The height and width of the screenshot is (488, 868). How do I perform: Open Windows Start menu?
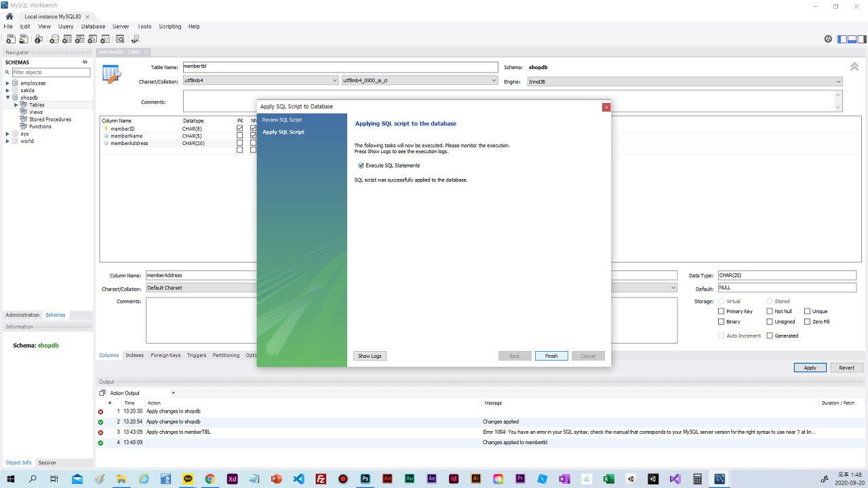click(11, 479)
